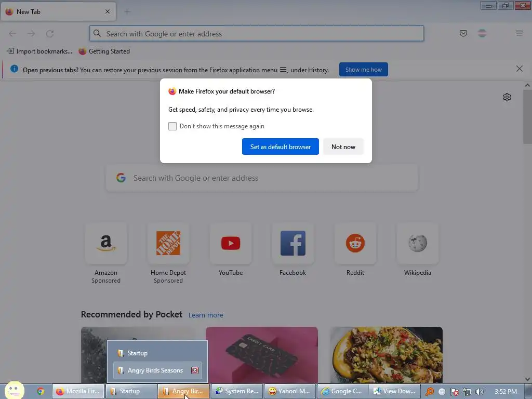Switch to Mozilla Firefox taskbar button

[78, 391]
